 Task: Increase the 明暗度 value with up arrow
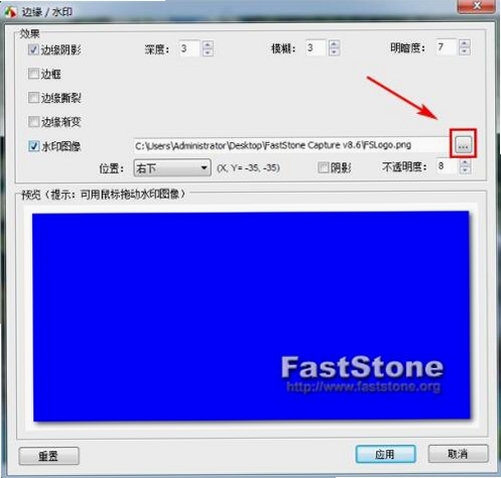point(464,43)
